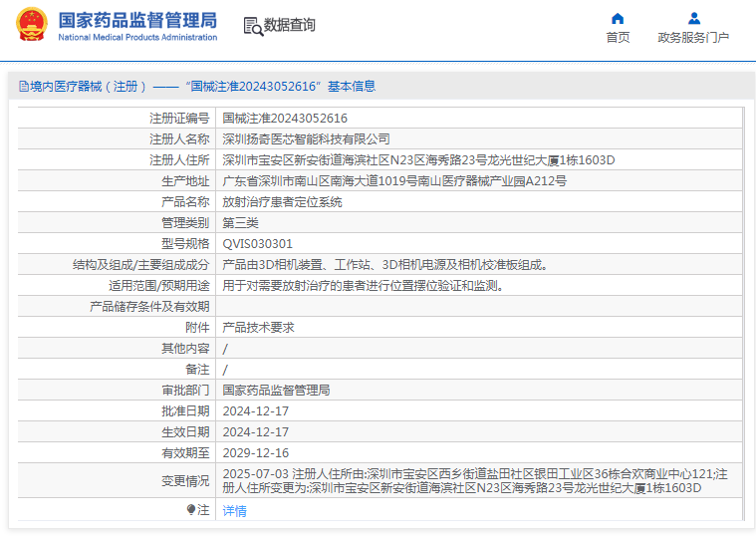Click structure value starting 产品由3D相机装置

click(384, 265)
